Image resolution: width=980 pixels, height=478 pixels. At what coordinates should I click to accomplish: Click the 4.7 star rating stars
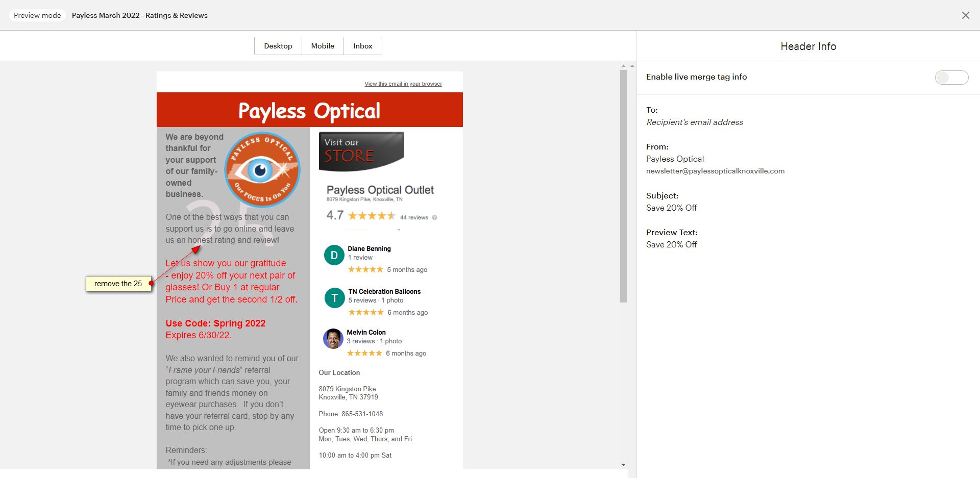[372, 216]
